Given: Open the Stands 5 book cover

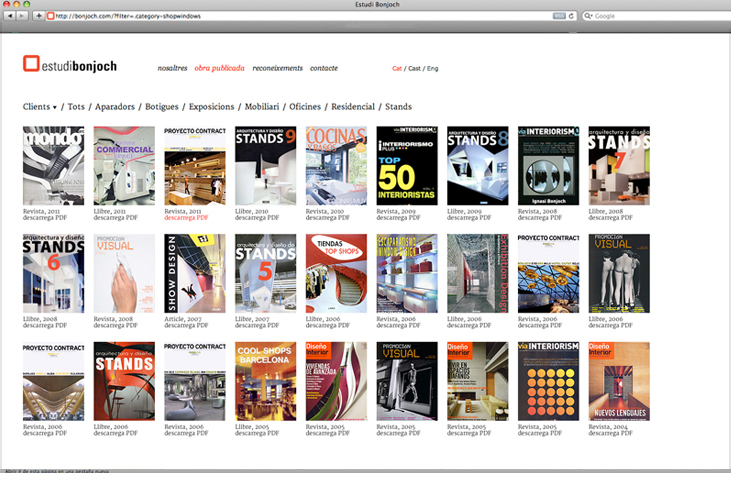Looking at the screenshot, I should 265,273.
